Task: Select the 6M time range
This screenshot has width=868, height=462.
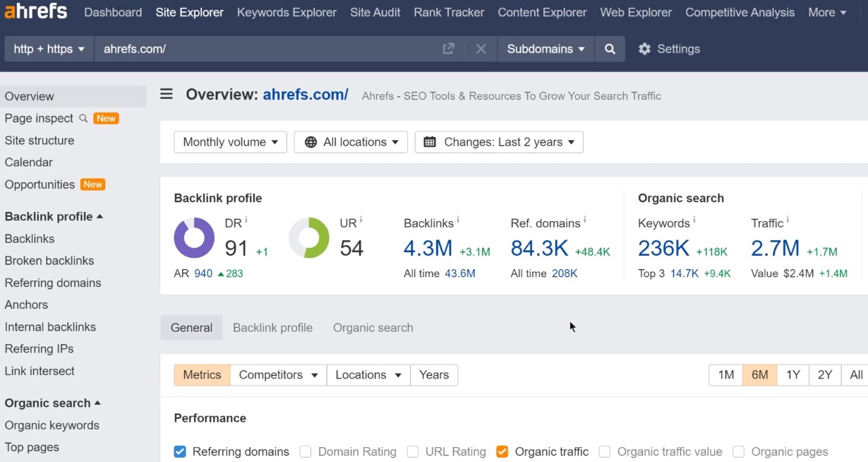Action: 759,375
